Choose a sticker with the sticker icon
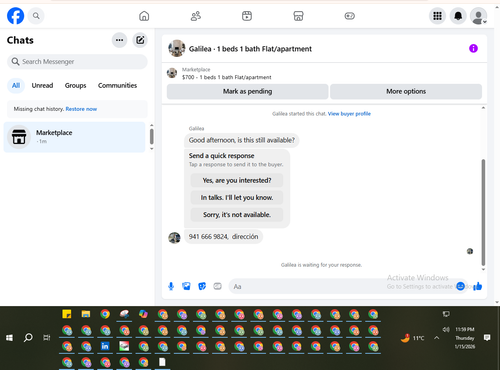Viewport: 500px width, 370px height. 202,286
